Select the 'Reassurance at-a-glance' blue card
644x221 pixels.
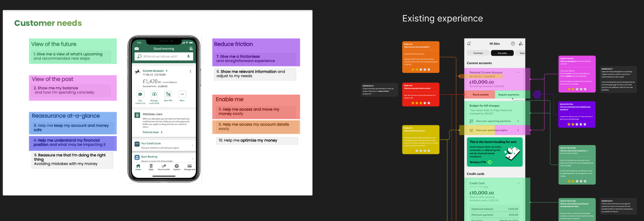[73, 123]
